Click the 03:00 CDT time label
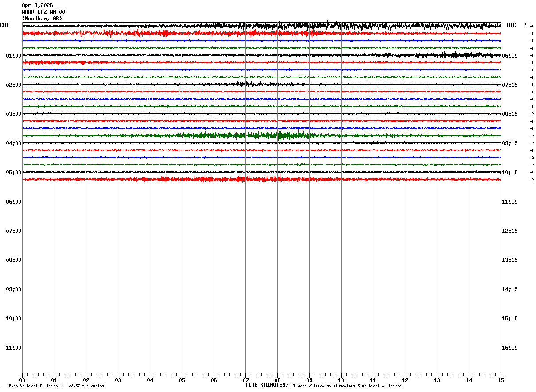536x392 pixels. click(14, 114)
